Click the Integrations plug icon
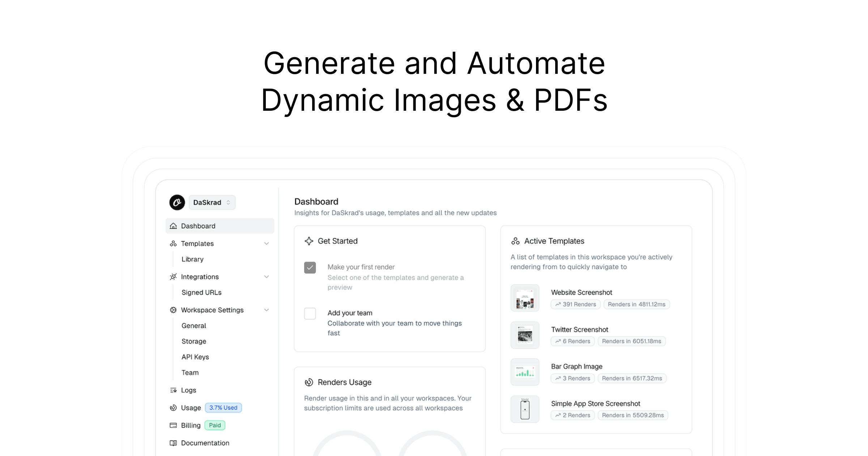 coord(173,277)
